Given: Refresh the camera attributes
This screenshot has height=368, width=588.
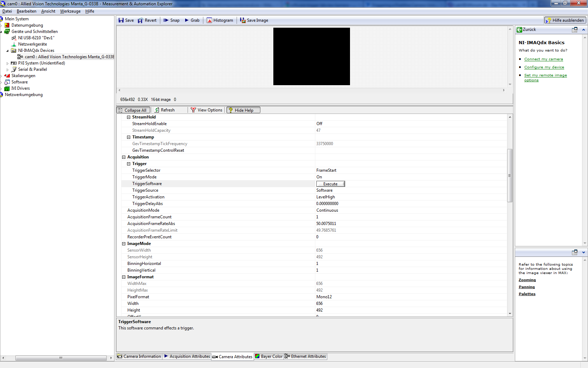Looking at the screenshot, I should (x=164, y=110).
